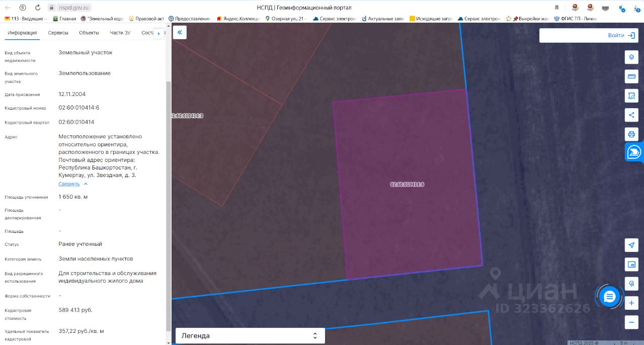Screen dimensions: 644x345
Task: Click cadastral number value 02:60:010414:6
Action: pos(79,108)
